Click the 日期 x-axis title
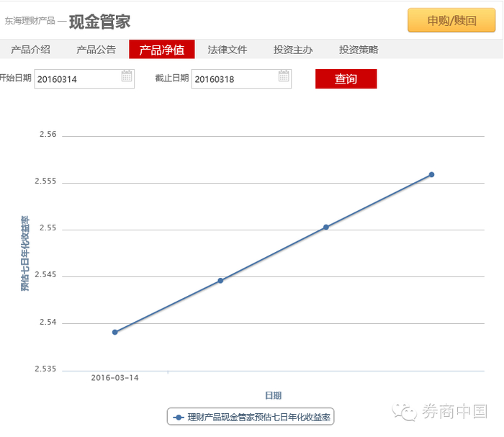 [x=273, y=395]
